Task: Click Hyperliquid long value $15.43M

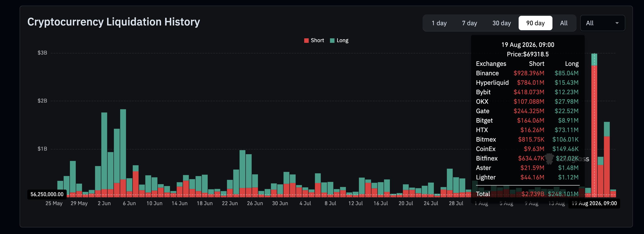Action: (x=566, y=83)
